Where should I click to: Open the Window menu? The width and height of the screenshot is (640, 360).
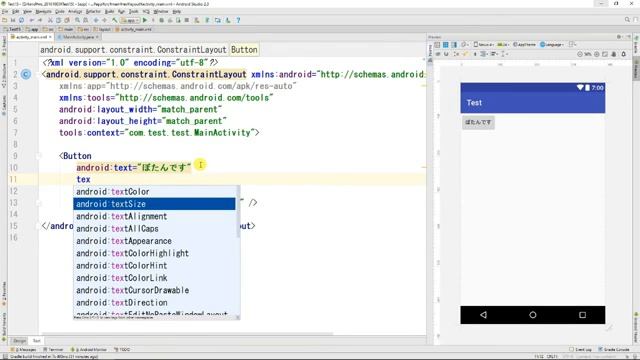161,11
